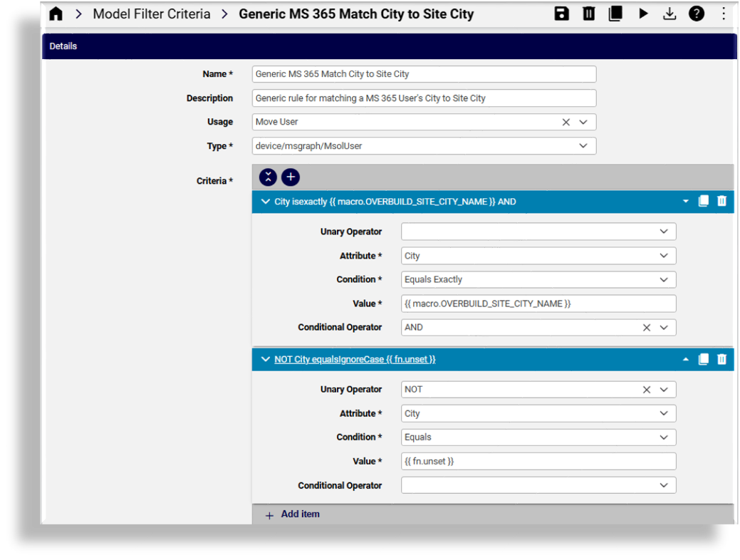Add a new criterion with the plus icon
740x560 pixels.
(x=290, y=177)
